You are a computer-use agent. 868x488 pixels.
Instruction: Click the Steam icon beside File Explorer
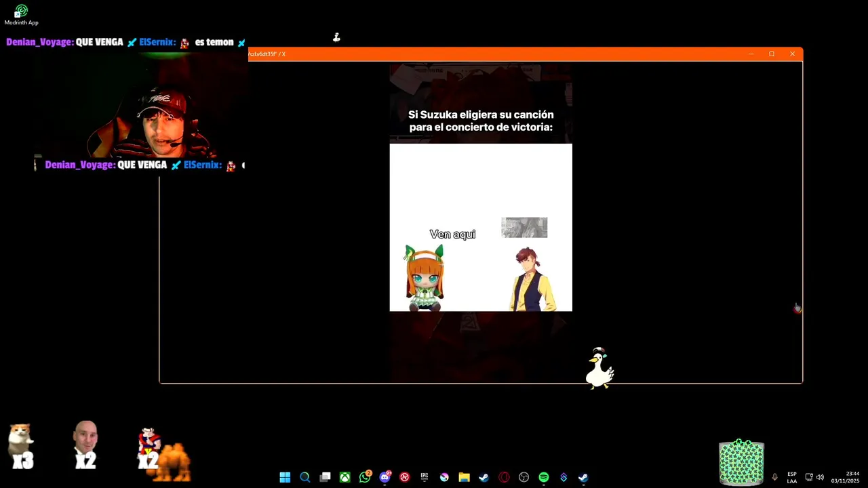click(484, 477)
